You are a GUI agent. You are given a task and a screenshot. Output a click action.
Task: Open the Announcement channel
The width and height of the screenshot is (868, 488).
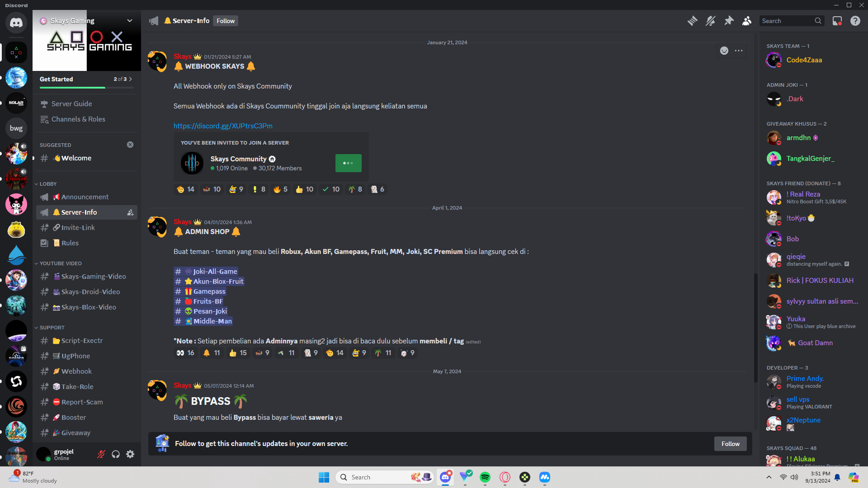pos(87,197)
